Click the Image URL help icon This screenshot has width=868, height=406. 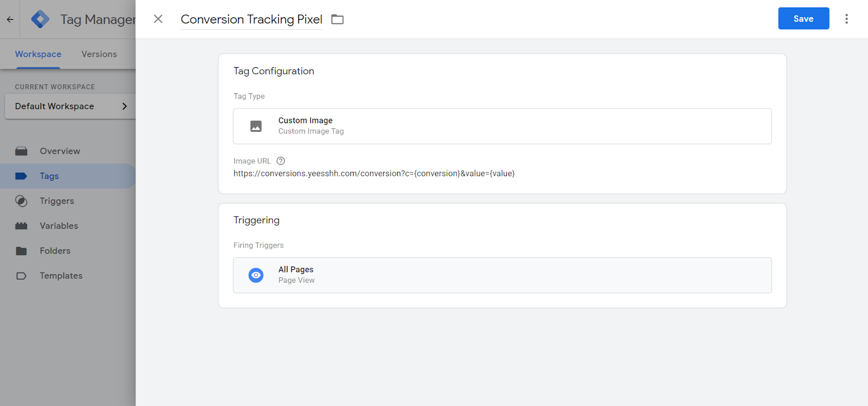coord(280,161)
